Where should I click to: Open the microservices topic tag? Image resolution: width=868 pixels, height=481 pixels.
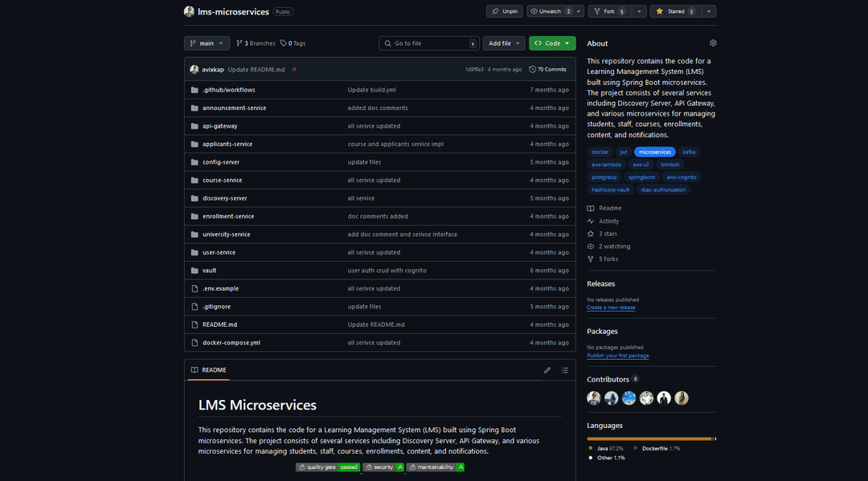coord(654,151)
